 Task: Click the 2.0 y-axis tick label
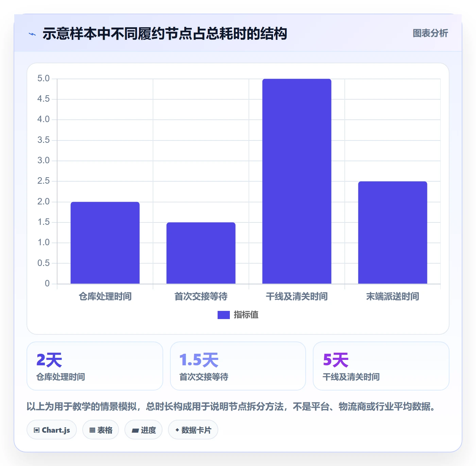point(44,202)
